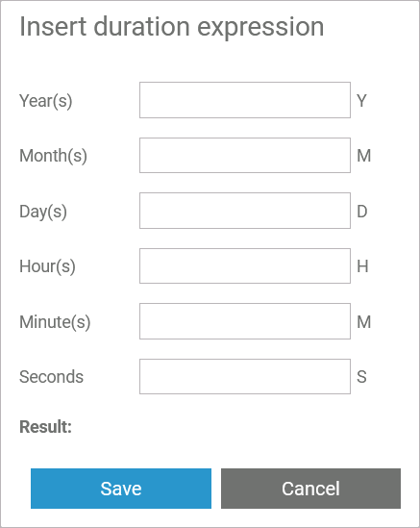Click the Year(s) input field
The width and height of the screenshot is (420, 528).
[245, 100]
